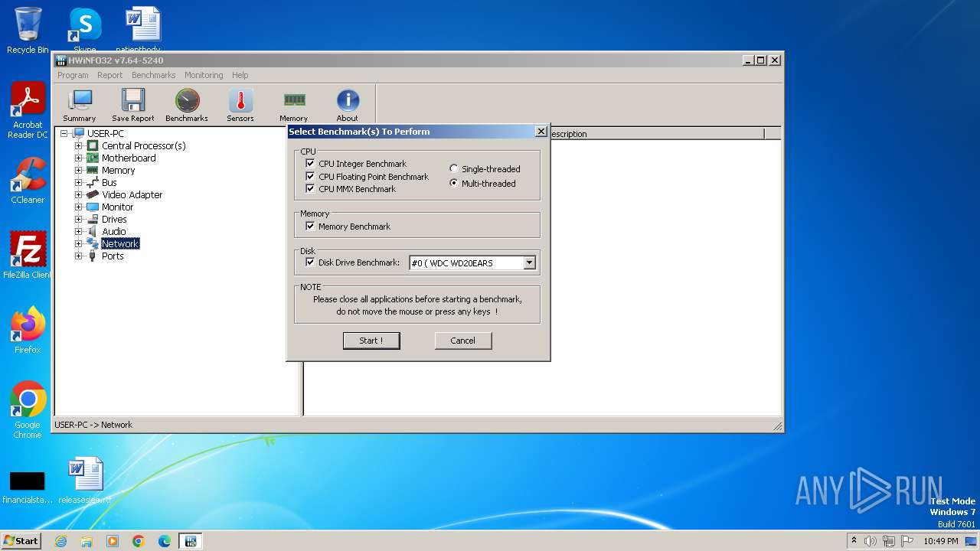Click the Start! benchmark button
This screenshot has height=551, width=980.
coord(371,341)
